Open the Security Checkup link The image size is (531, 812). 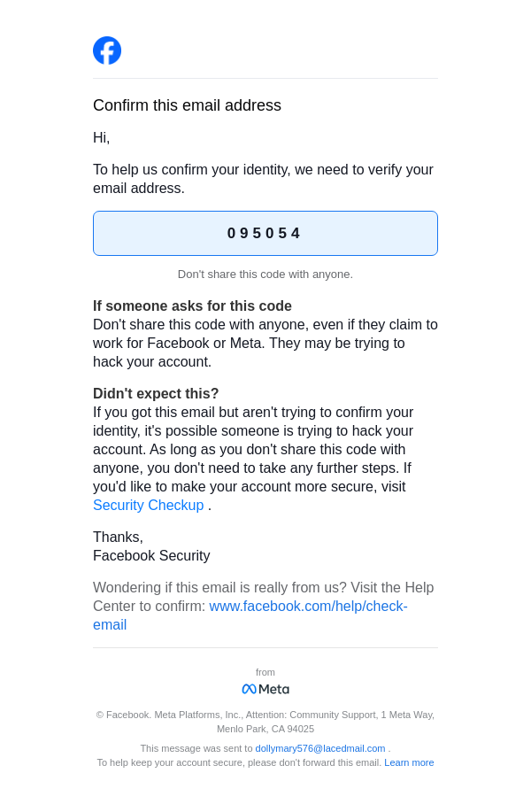point(148,506)
